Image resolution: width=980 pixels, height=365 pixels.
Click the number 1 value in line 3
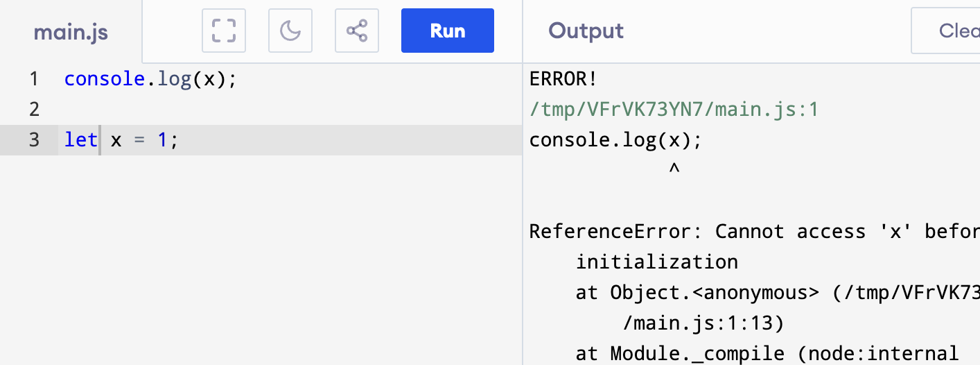[x=162, y=140]
